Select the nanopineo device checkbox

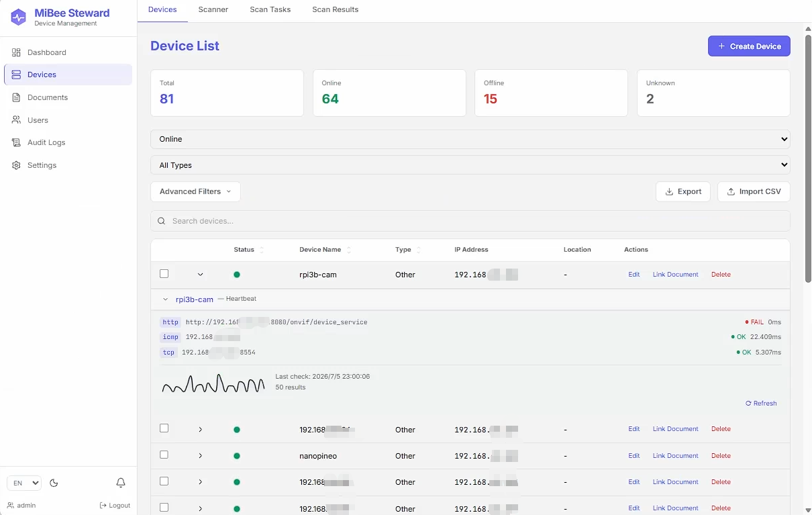point(164,455)
